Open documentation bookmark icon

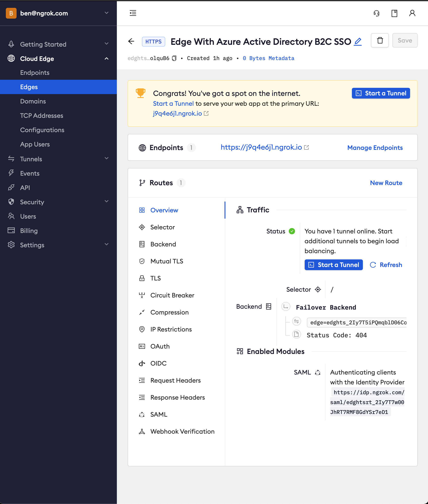point(394,13)
